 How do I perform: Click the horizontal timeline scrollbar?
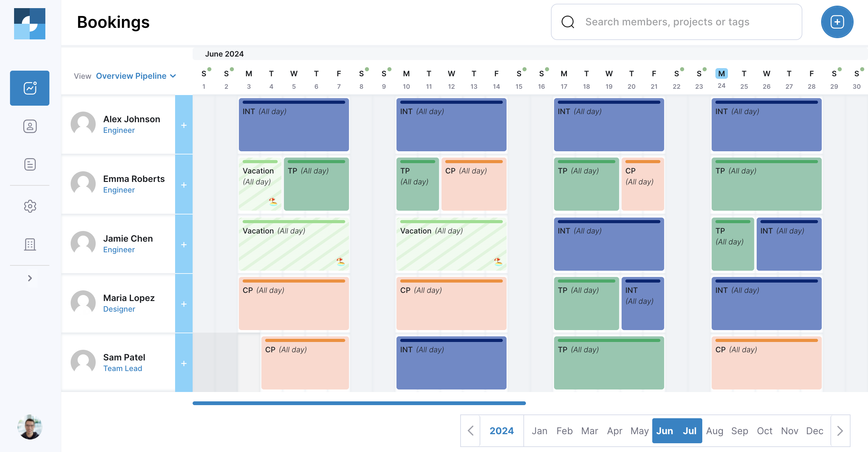[x=359, y=403]
